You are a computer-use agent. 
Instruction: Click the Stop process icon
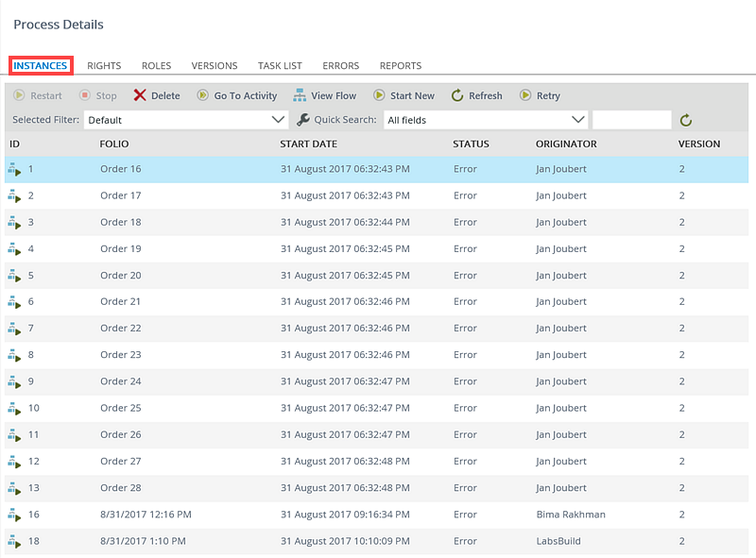pyautogui.click(x=85, y=95)
